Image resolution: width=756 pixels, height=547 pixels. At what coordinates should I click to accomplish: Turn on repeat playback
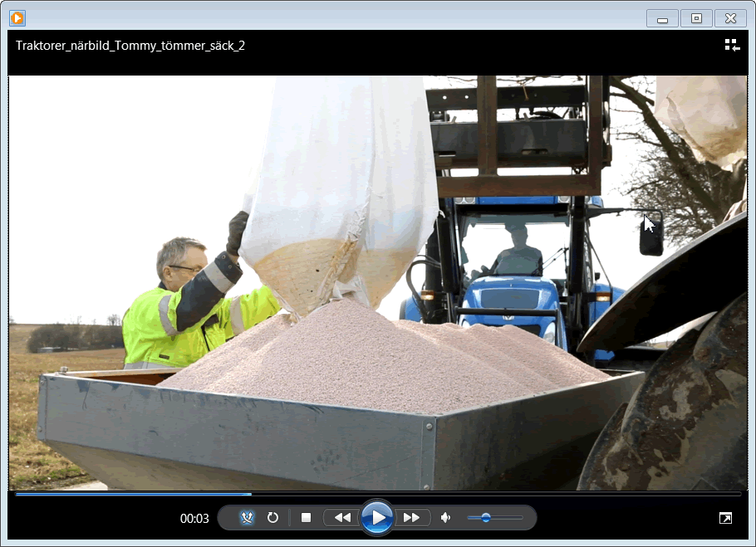272,518
